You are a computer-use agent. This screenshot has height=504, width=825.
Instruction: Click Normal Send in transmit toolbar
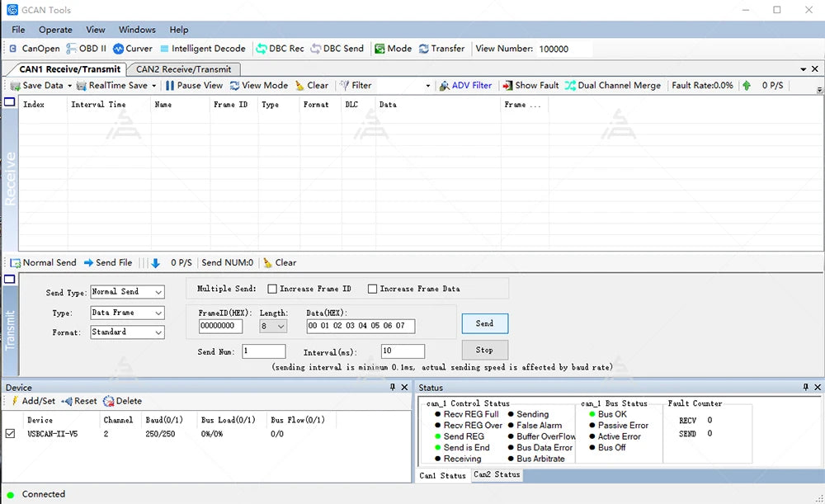click(44, 262)
